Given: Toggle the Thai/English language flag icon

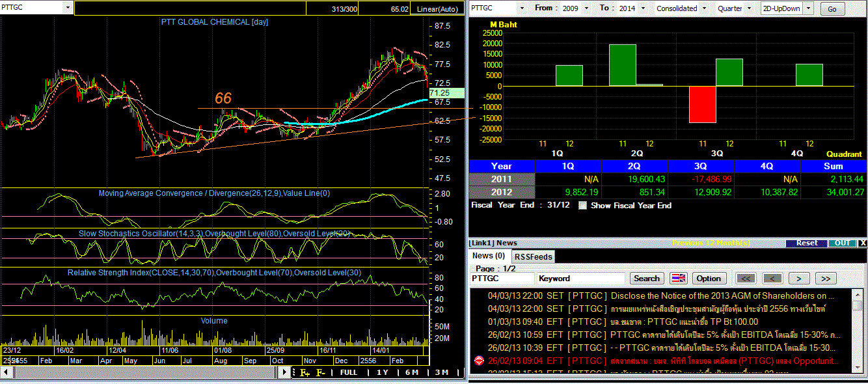Looking at the screenshot, I should [x=679, y=279].
